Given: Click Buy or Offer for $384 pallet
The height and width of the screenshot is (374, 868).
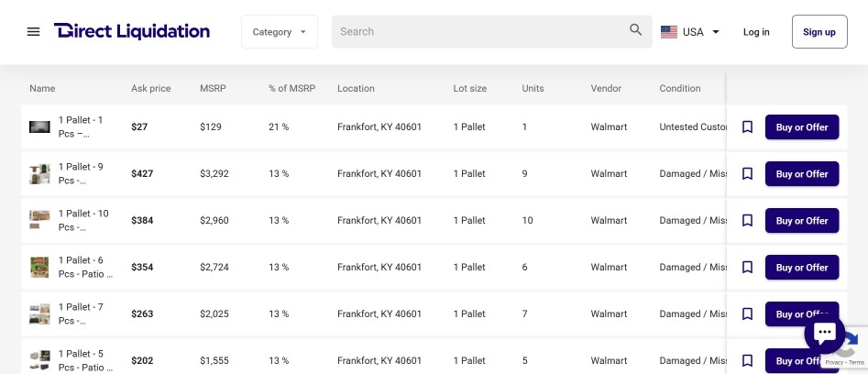Looking at the screenshot, I should (x=801, y=221).
